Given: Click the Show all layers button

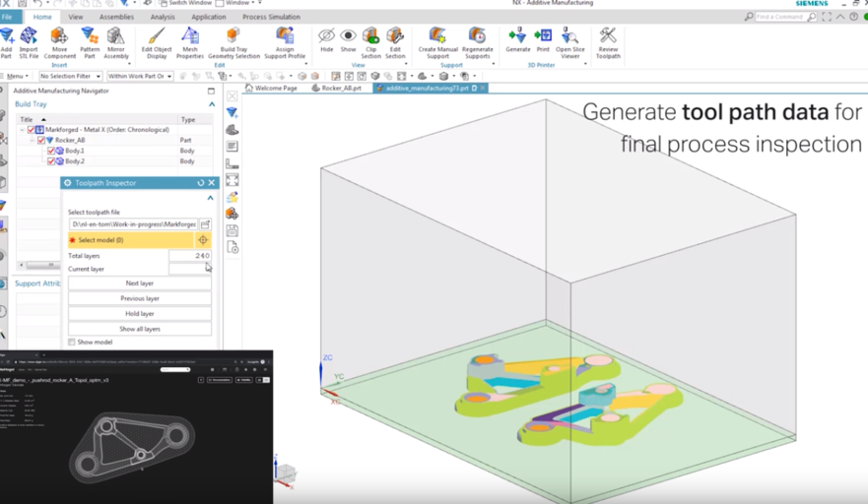Looking at the screenshot, I should click(140, 329).
